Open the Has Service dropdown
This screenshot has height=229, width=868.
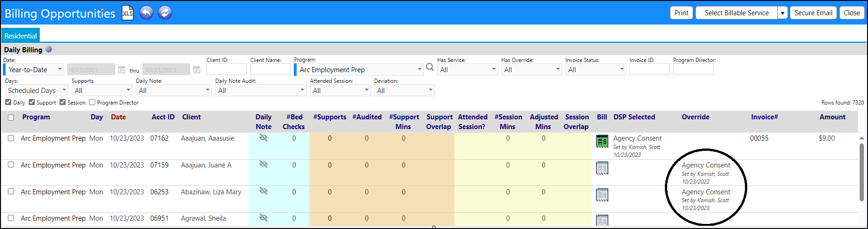pos(467,69)
